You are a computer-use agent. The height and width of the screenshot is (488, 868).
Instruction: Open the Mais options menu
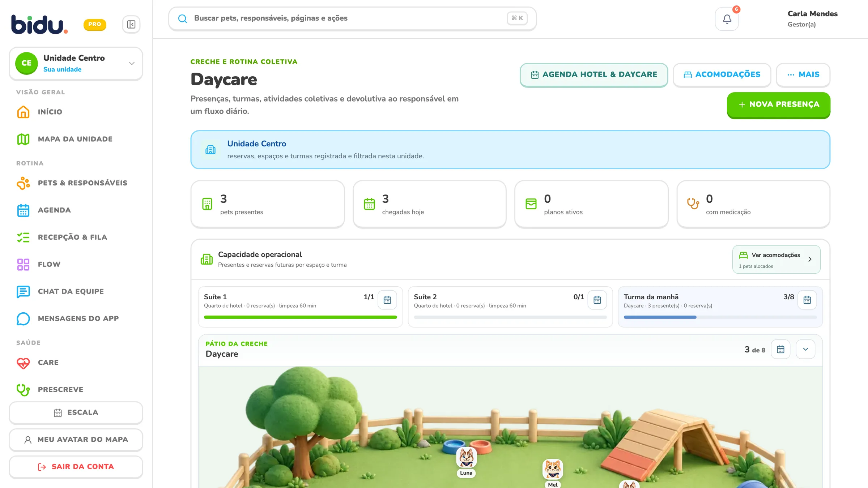tap(803, 74)
